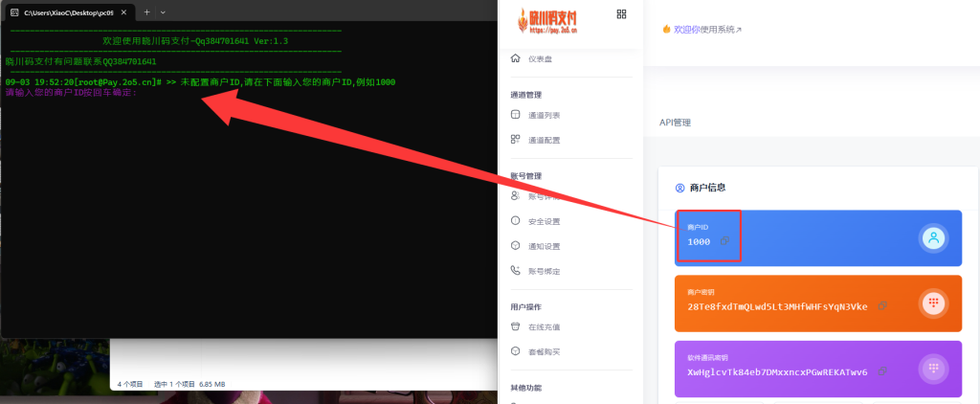Open 通道列表 in the sidebar

(x=544, y=115)
